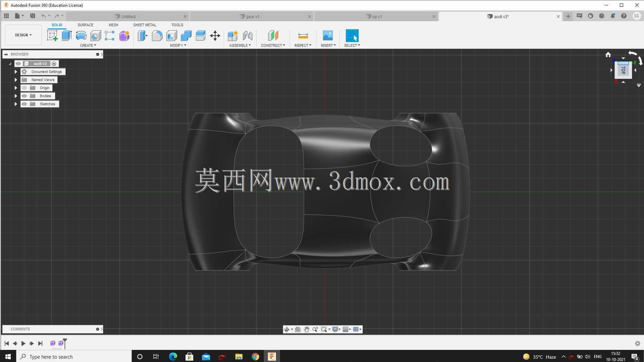Open the job status clock icon
Screen dimensions: 644x362
tap(602, 16)
